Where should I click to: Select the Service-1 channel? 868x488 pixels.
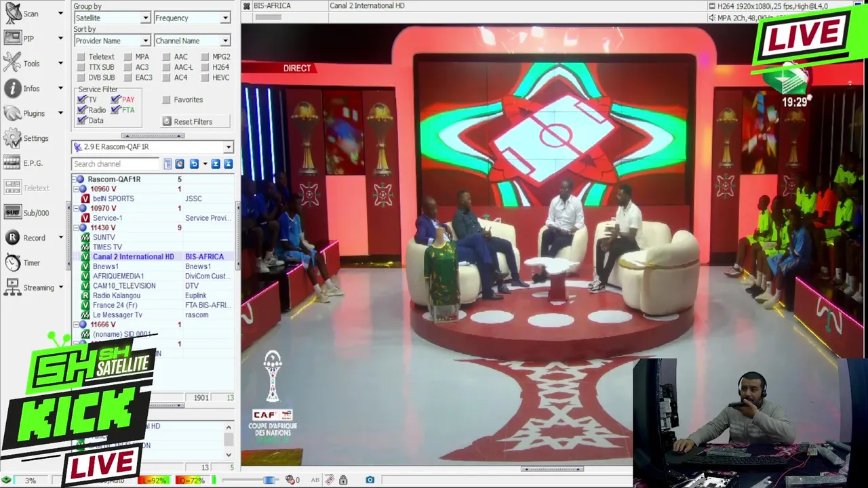point(107,218)
